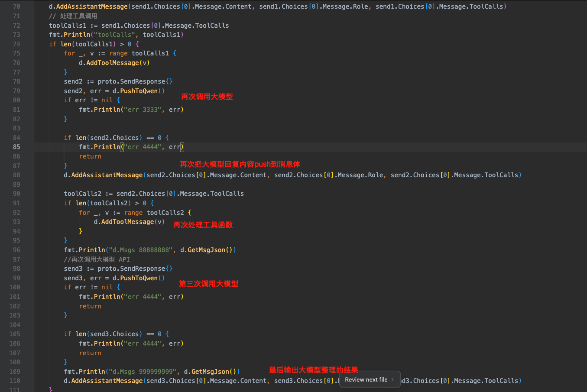
Task: Click line number 96 in the gutter
Action: pos(16,250)
